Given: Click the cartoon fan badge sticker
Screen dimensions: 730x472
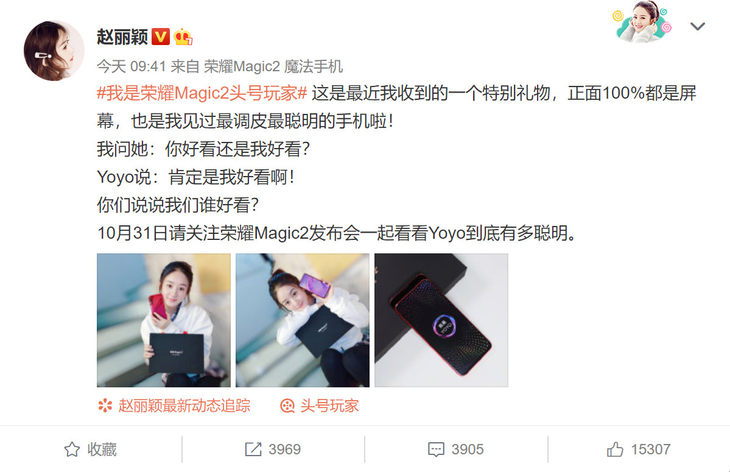Looking at the screenshot, I should (642, 21).
